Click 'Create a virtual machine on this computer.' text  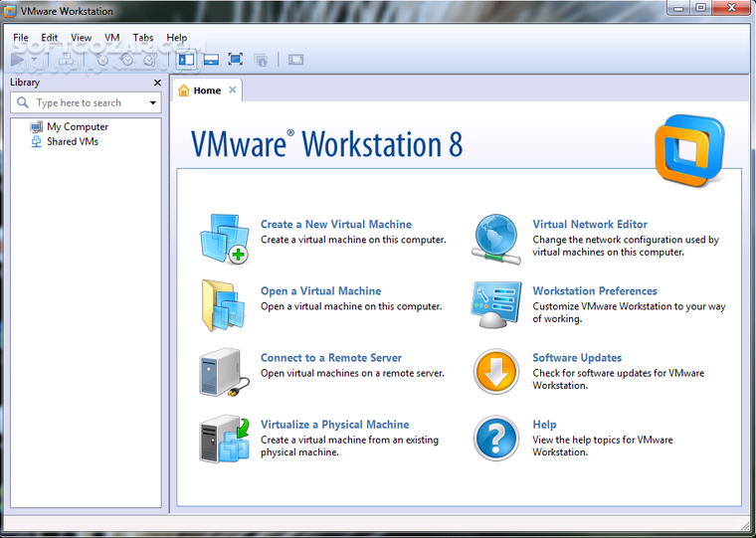coord(353,240)
